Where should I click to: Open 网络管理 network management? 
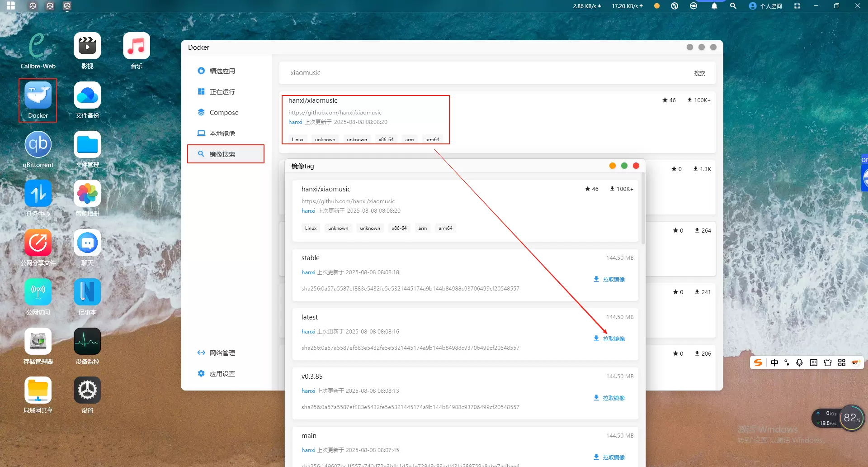222,353
